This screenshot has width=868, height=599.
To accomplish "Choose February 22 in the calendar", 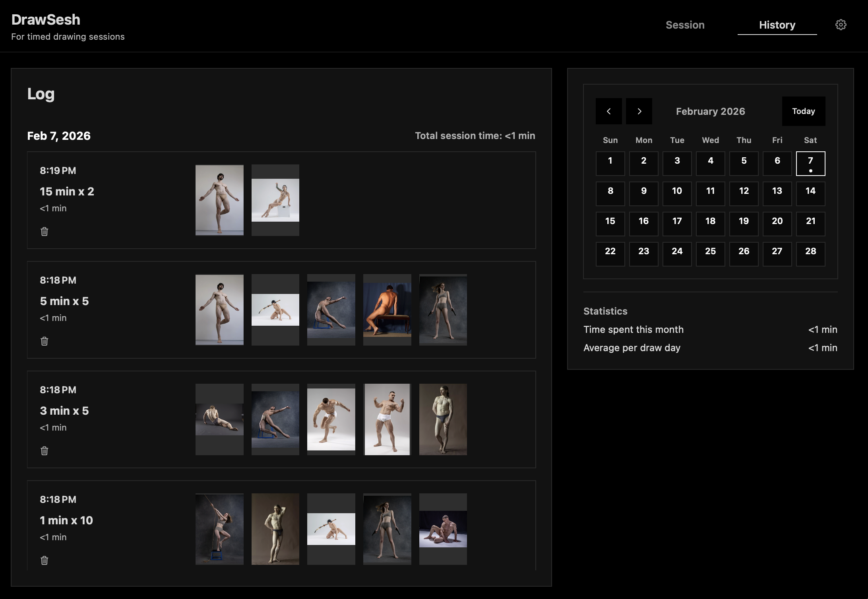I will click(610, 254).
